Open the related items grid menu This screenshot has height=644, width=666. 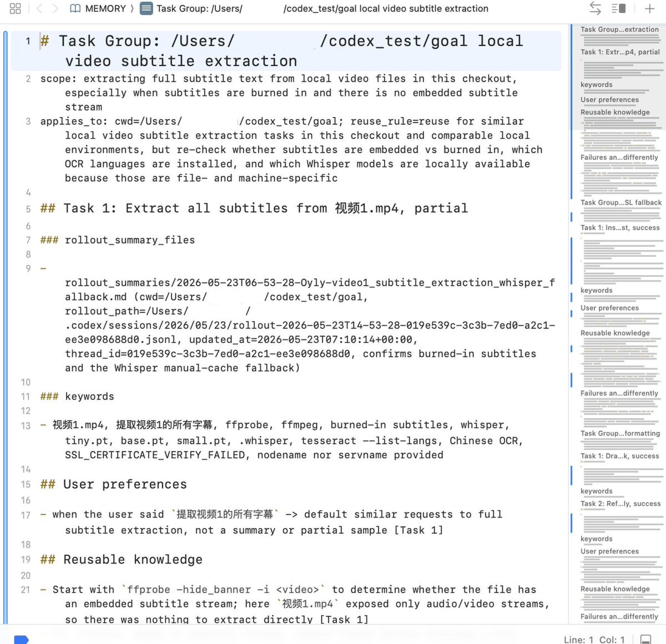tap(15, 8)
